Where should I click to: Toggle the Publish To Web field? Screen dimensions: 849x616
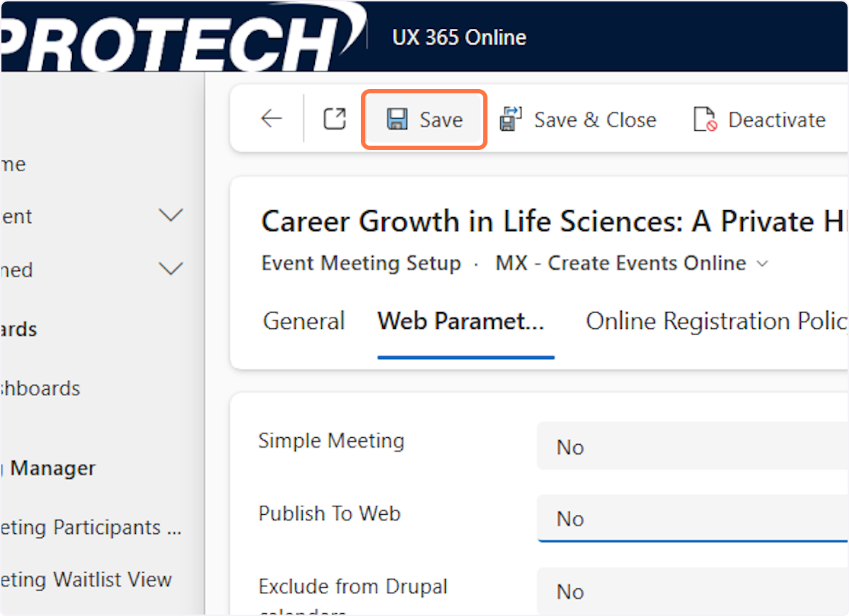[692, 518]
